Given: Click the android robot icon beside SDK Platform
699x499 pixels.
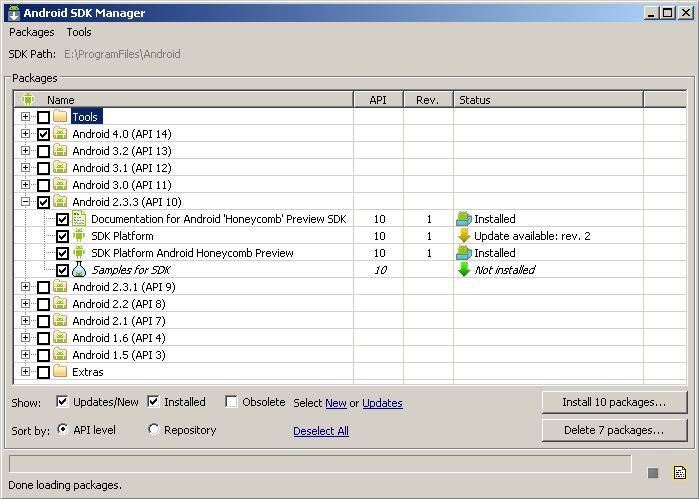Looking at the screenshot, I should point(79,235).
